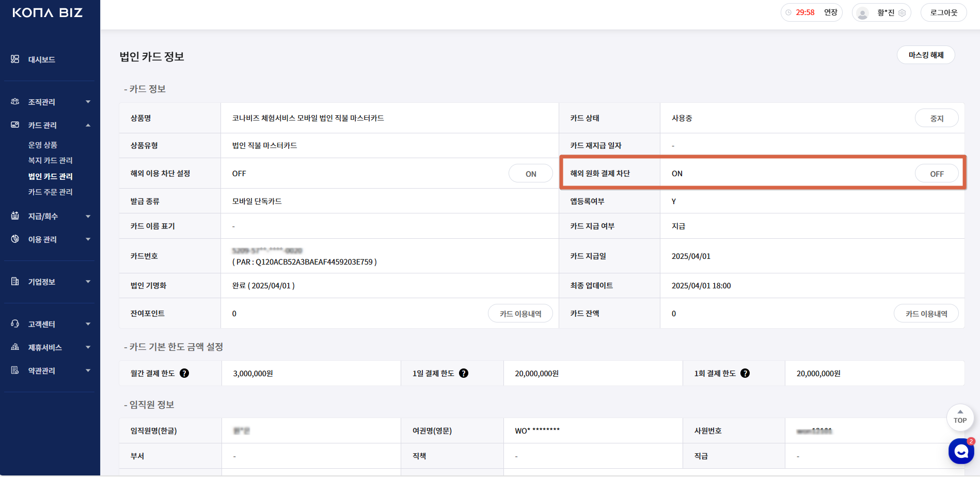Click the 1일 결제 한도 help icon
Image resolution: width=980 pixels, height=477 pixels.
[464, 373]
